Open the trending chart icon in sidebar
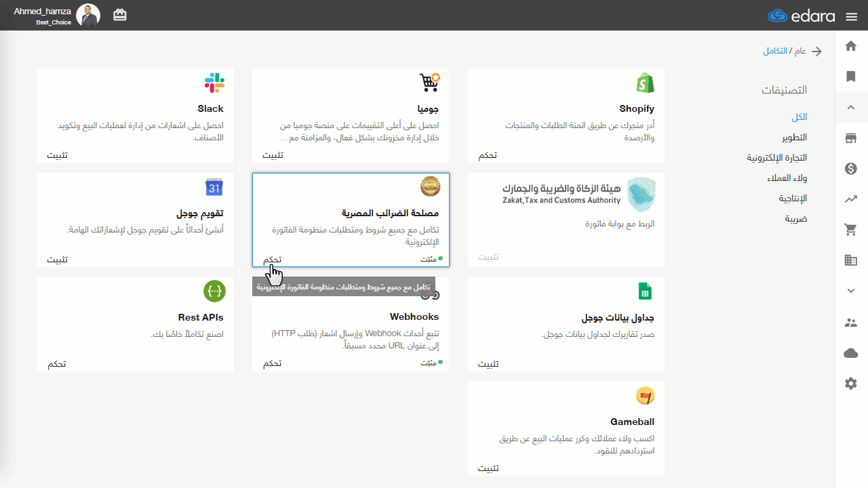The height and width of the screenshot is (488, 868). 851,199
